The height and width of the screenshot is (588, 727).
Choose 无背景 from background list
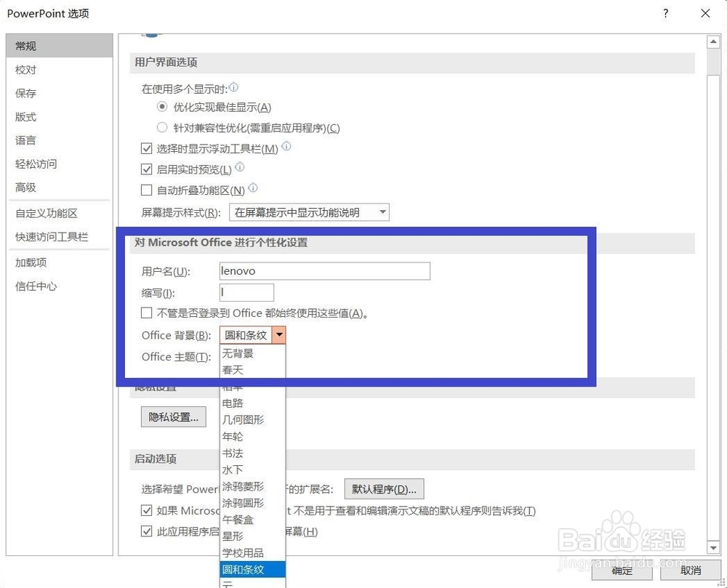coord(252,353)
